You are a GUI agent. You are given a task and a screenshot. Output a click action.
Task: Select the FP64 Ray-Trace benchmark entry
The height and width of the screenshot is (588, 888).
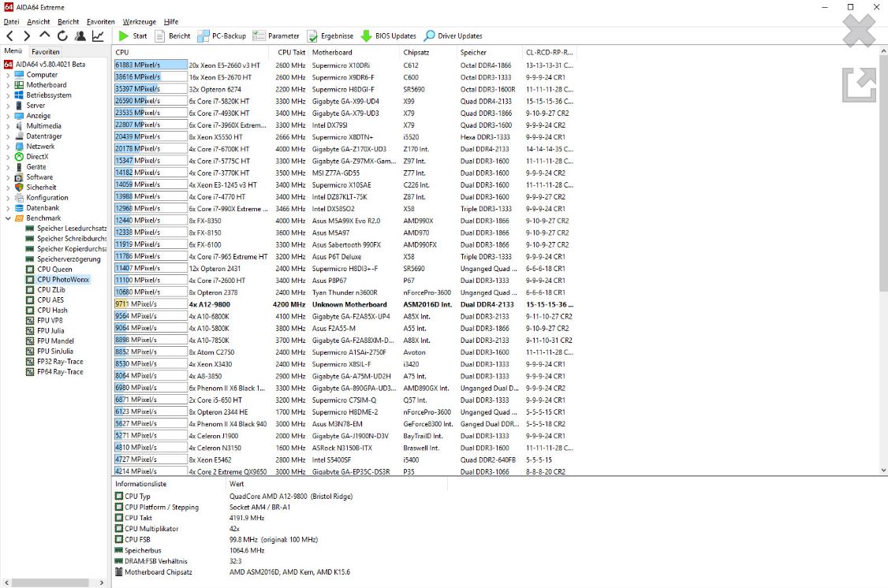58,371
